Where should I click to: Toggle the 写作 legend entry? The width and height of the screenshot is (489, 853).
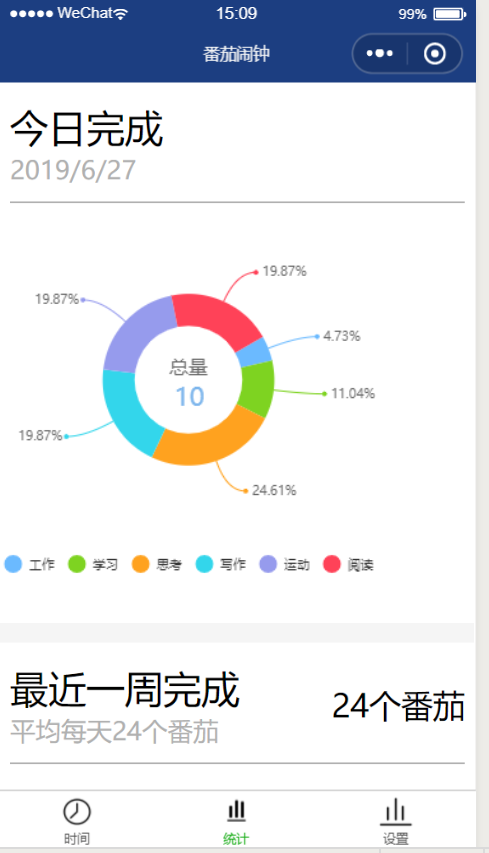(x=220, y=564)
